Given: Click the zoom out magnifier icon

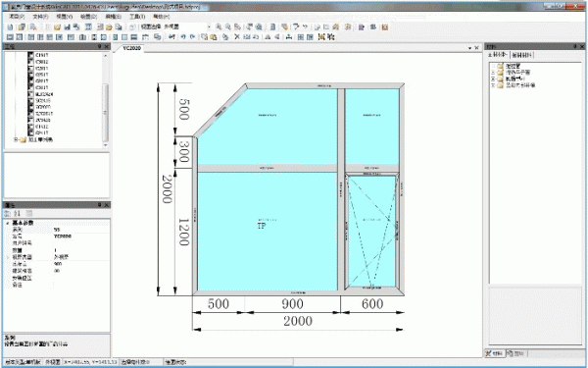Looking at the screenshot, I should point(227,27).
